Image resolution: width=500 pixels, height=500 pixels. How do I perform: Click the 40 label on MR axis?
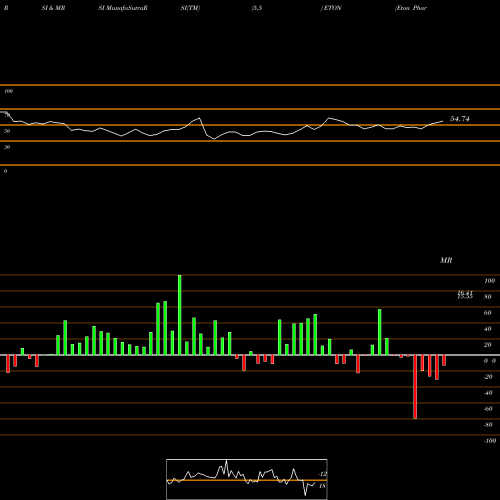(488, 329)
